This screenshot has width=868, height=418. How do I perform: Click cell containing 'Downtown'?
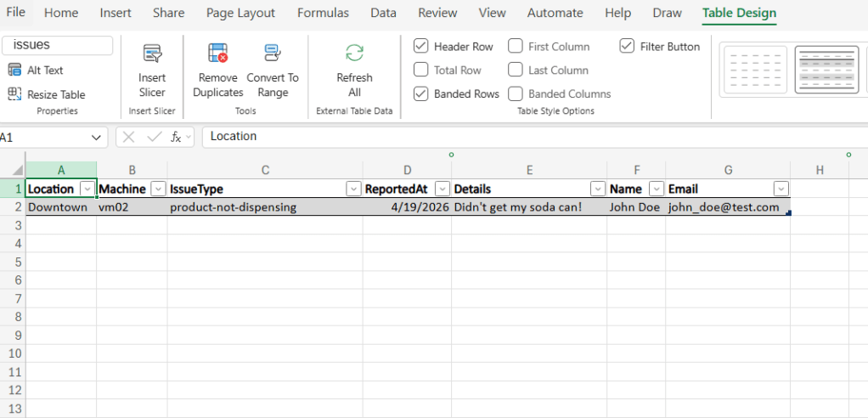(x=61, y=207)
